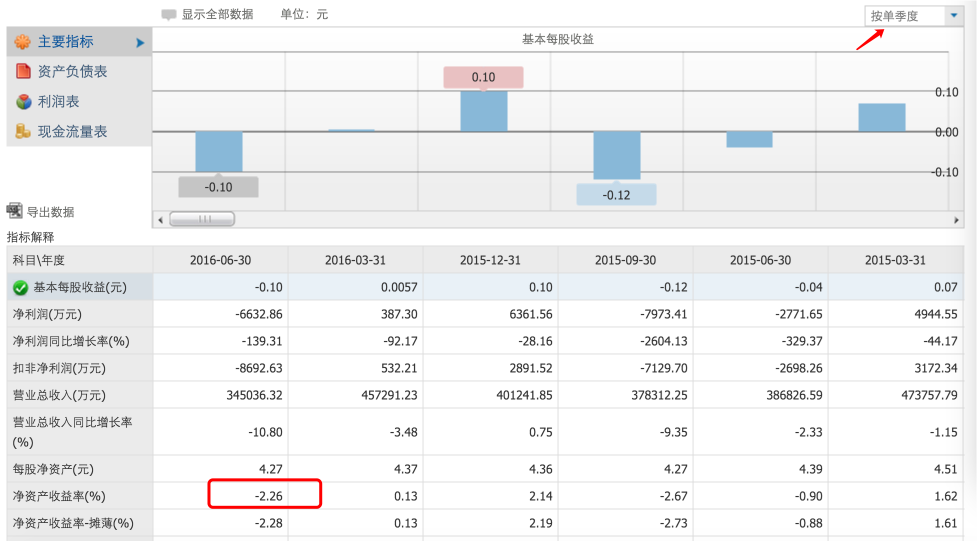The height and width of the screenshot is (541, 977).
Task: Click the 2016-06-30 negative chart bar
Action: click(219, 151)
